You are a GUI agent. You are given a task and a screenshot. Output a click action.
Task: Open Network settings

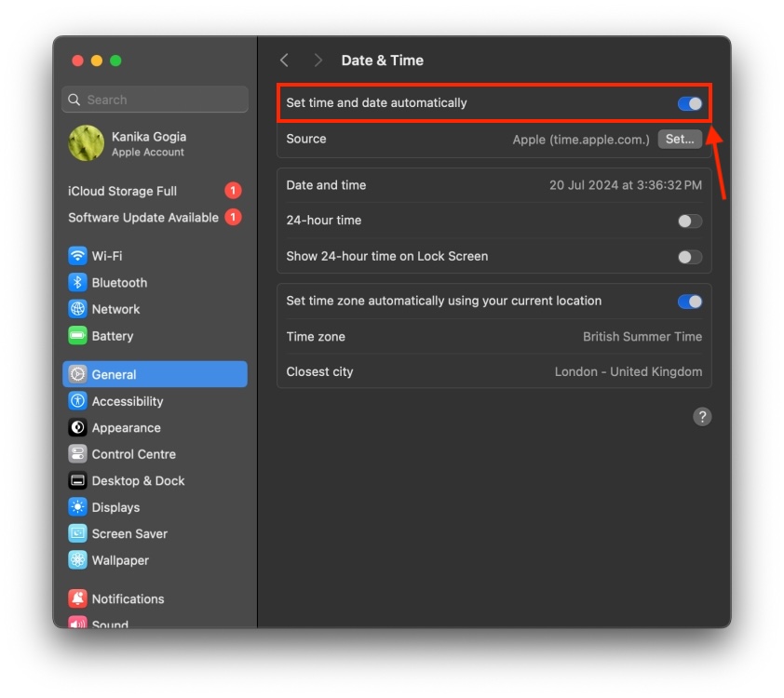(113, 308)
